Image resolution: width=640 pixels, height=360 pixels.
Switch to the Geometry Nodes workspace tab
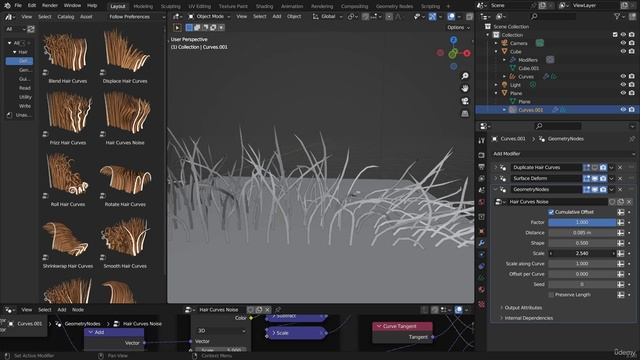(394, 7)
